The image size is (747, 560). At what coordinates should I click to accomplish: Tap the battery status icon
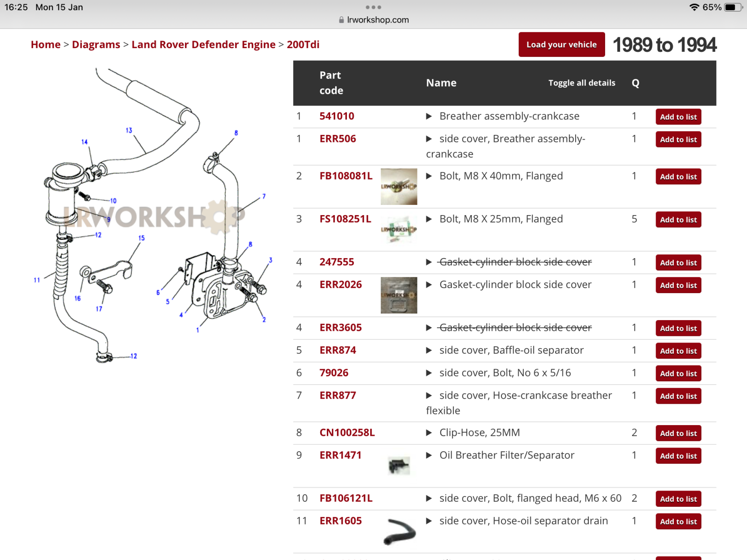(x=733, y=7)
